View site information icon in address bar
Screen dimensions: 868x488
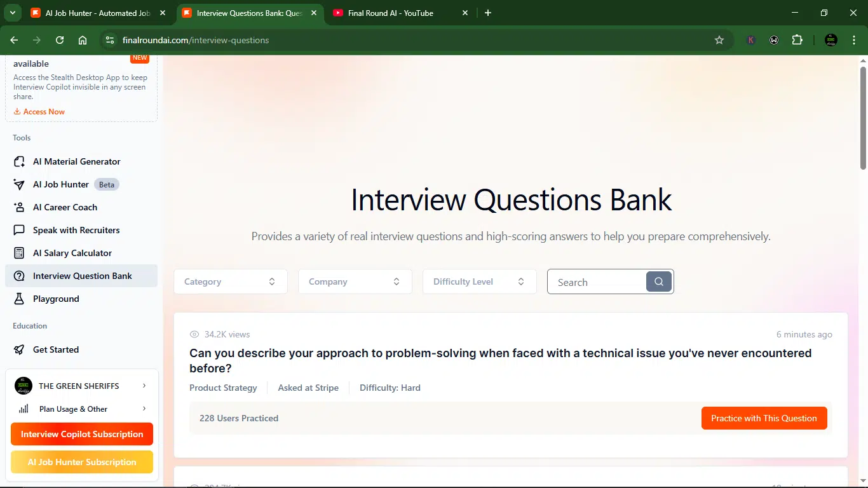point(110,40)
